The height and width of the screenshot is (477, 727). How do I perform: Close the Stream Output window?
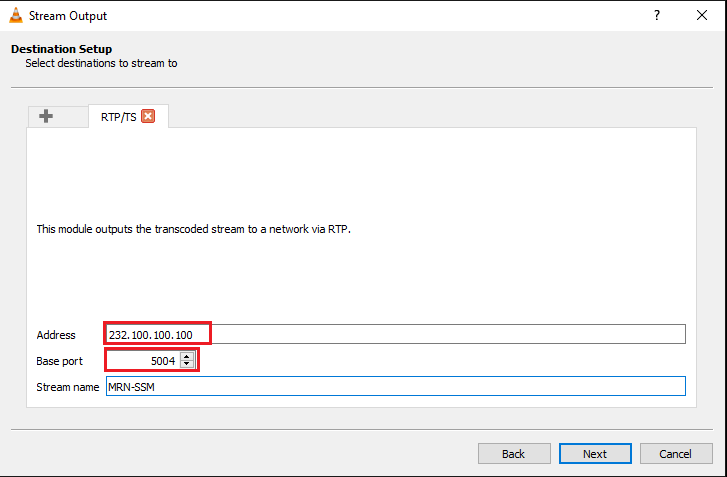coord(703,15)
